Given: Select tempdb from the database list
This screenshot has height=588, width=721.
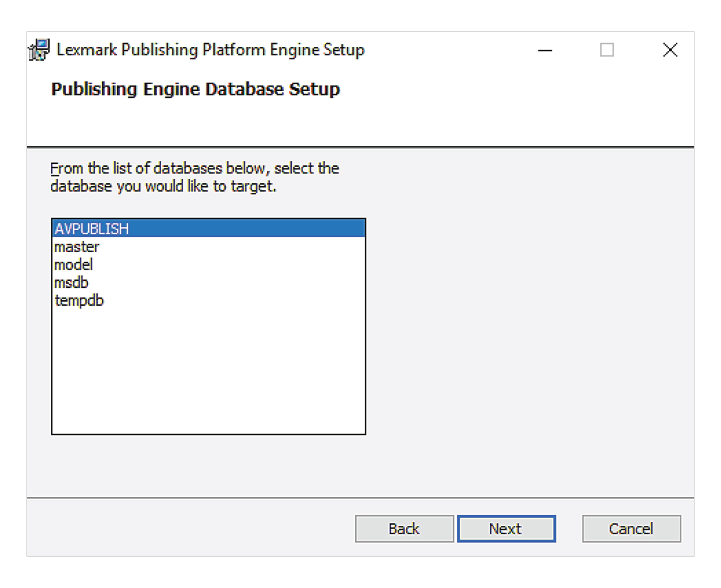Looking at the screenshot, I should click(208, 300).
